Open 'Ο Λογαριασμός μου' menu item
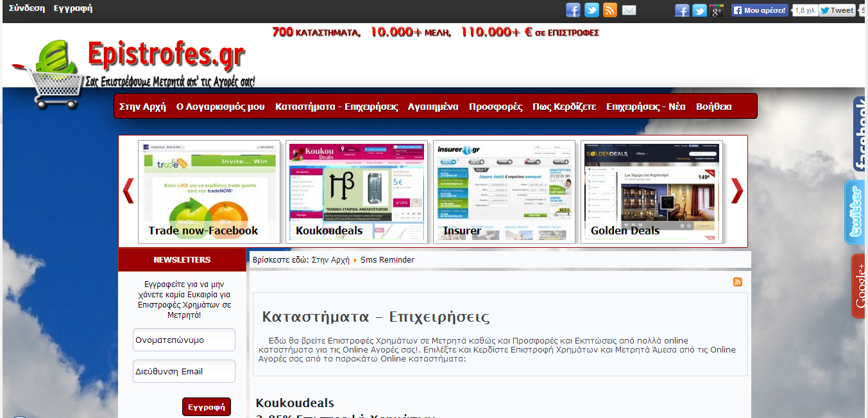The height and width of the screenshot is (418, 868). (221, 107)
